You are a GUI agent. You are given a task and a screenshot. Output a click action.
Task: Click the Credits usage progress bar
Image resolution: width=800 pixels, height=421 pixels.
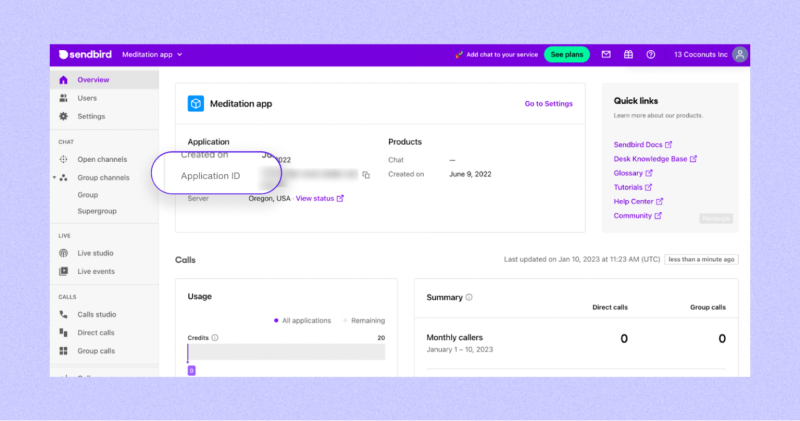click(286, 352)
